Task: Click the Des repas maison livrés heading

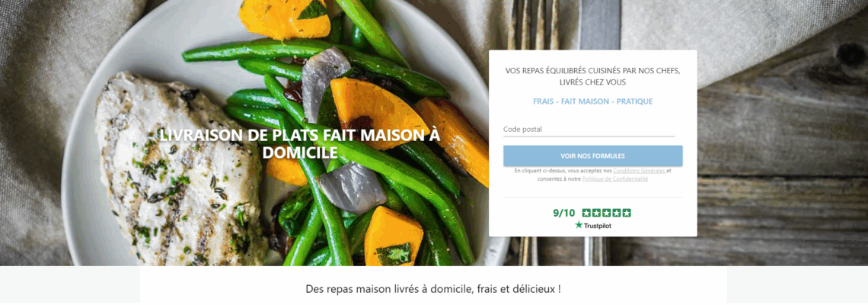Action: click(x=433, y=289)
